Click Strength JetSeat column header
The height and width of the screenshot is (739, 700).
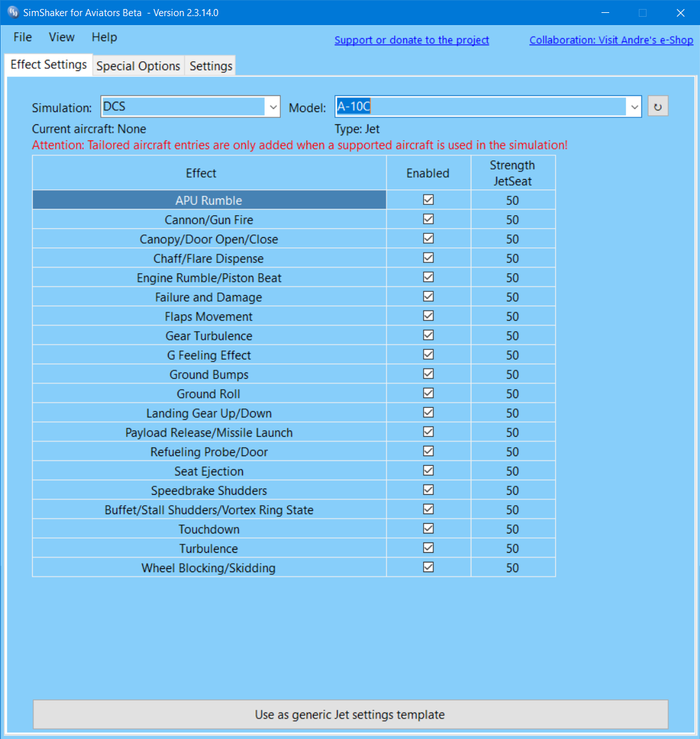[x=513, y=173]
